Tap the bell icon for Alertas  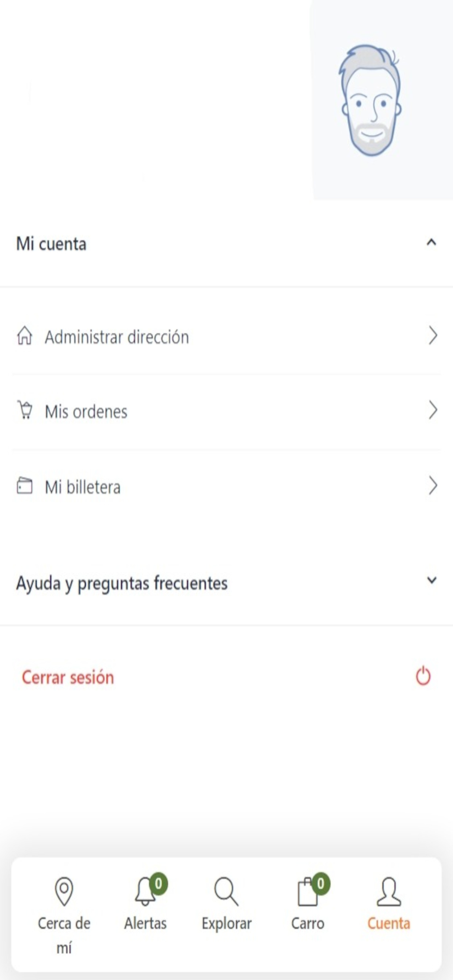[x=145, y=891]
